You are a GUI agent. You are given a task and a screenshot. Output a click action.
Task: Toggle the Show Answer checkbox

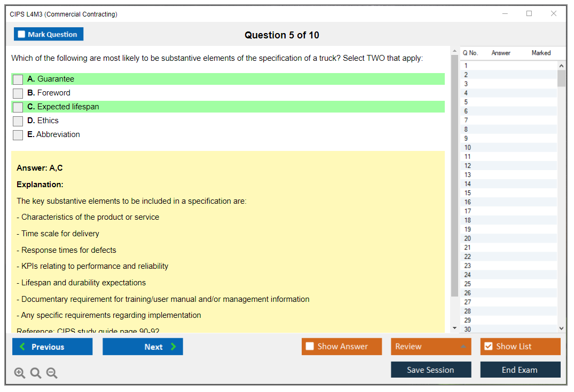(x=310, y=347)
